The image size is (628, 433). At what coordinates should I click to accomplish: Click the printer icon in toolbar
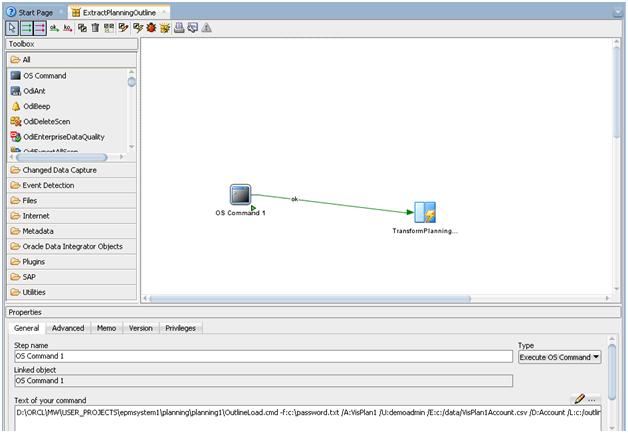179,28
